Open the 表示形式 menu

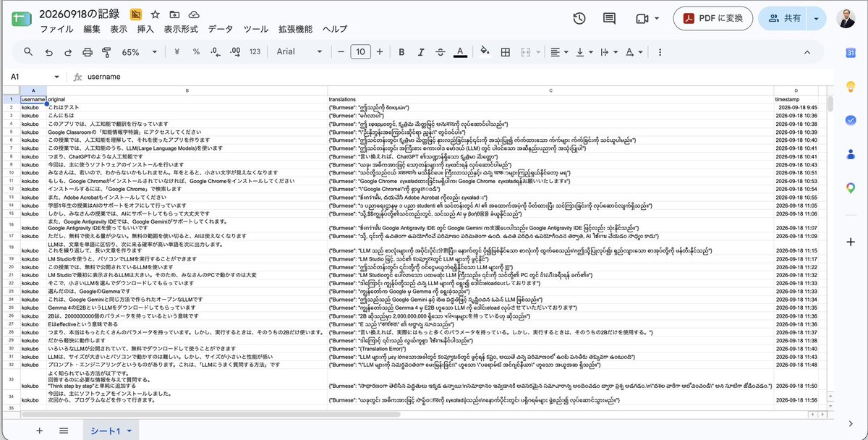pyautogui.click(x=181, y=30)
